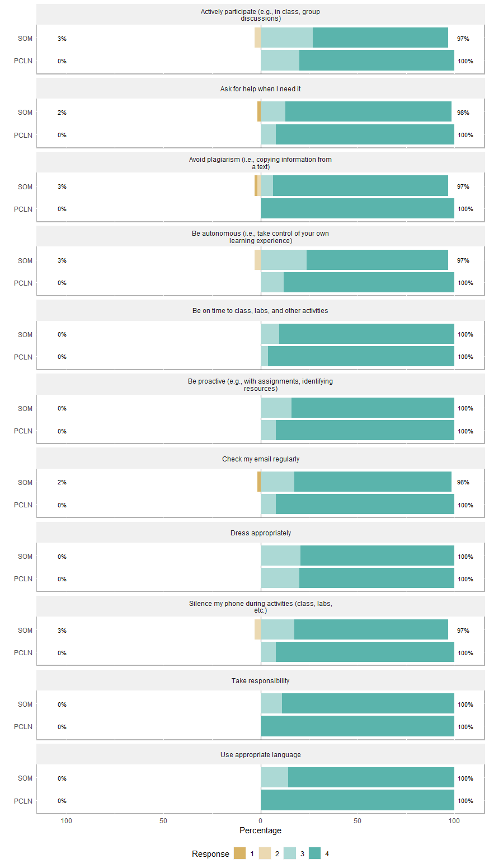This screenshot has width=489, height=868.
Task: Click the PCLN bar under Avoid plagiarism
Action: [x=357, y=209]
